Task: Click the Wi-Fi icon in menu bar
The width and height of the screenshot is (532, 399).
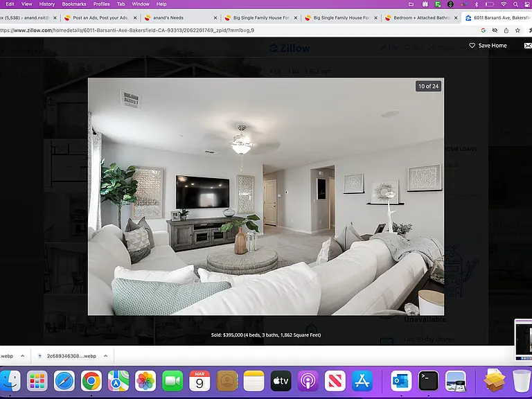Action: [x=504, y=4]
